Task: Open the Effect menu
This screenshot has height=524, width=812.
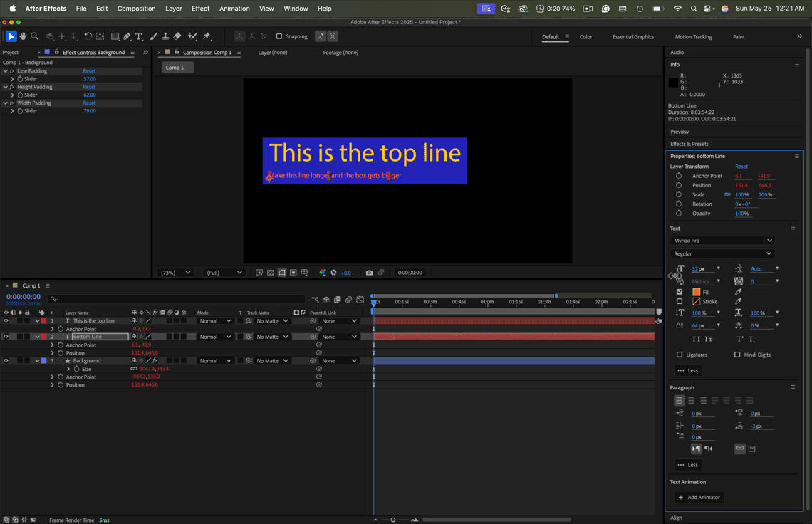Action: [200, 9]
